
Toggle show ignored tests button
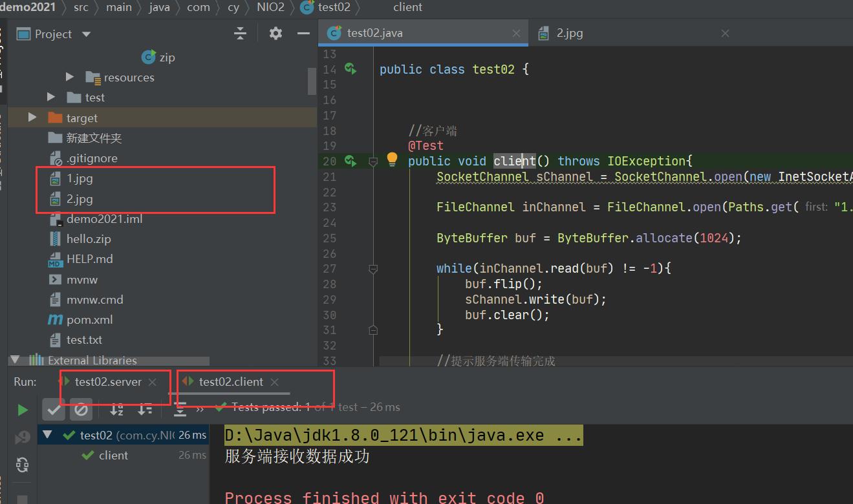81,409
